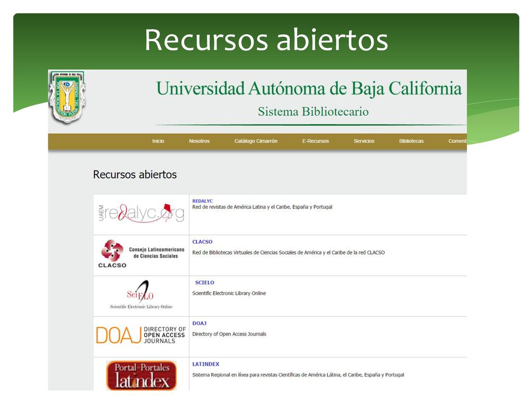Select the 'Scientific Electronic Library Online' description
The height and width of the screenshot is (399, 532).
tap(229, 293)
